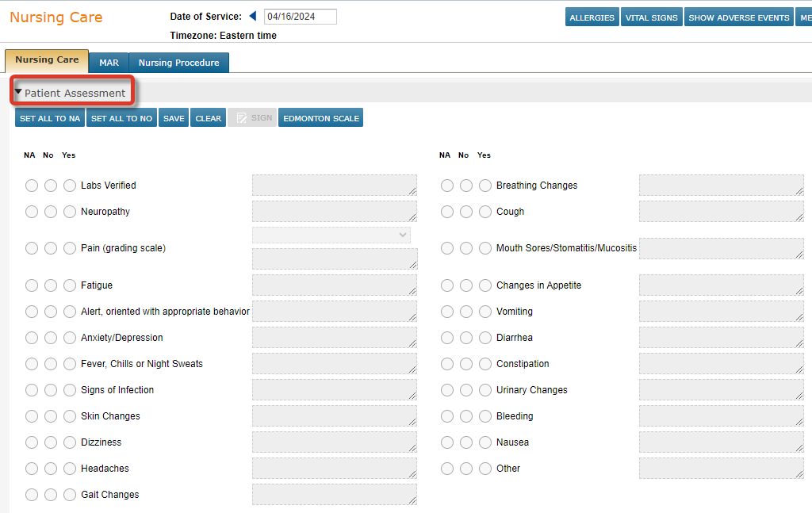
Task: Show the Vital Signs
Action: point(651,17)
